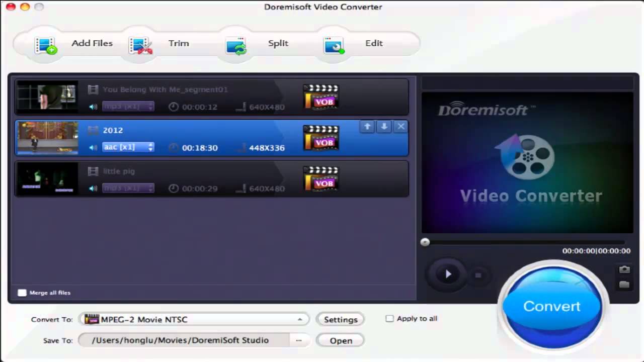Viewport: 644px width, 362px height.
Task: Select You Belong With Me_segment01 thumbnail
Action: click(48, 97)
